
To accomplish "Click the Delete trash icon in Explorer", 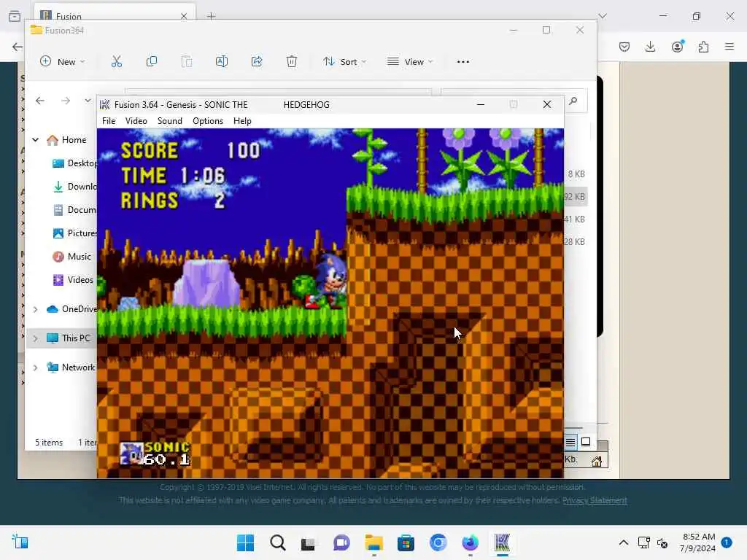I will tap(292, 61).
